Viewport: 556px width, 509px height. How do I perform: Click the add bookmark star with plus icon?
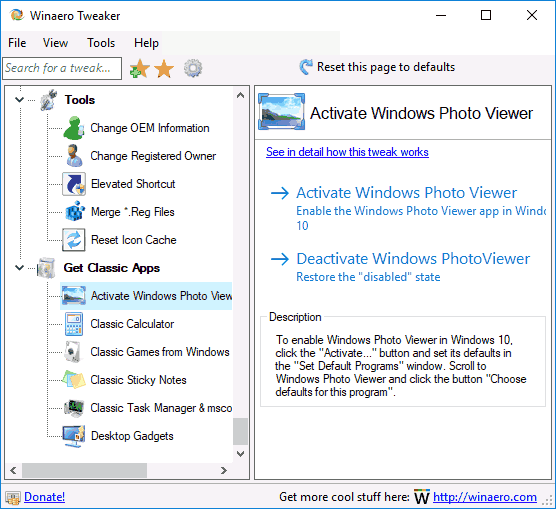[139, 68]
